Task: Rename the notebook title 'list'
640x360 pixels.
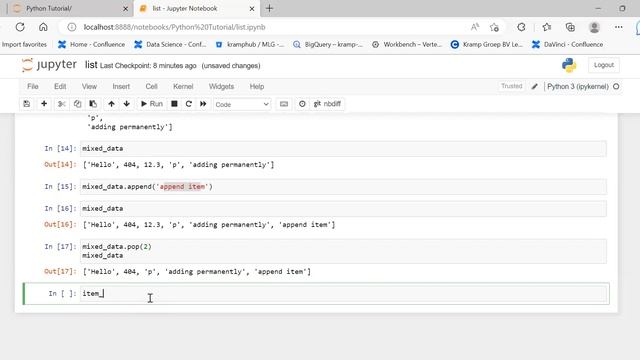Action: (x=91, y=65)
